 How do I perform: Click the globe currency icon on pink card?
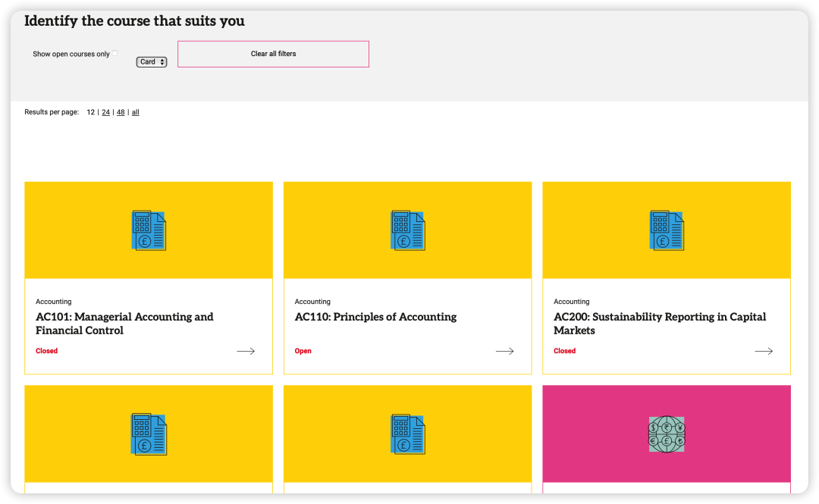pyautogui.click(x=667, y=434)
